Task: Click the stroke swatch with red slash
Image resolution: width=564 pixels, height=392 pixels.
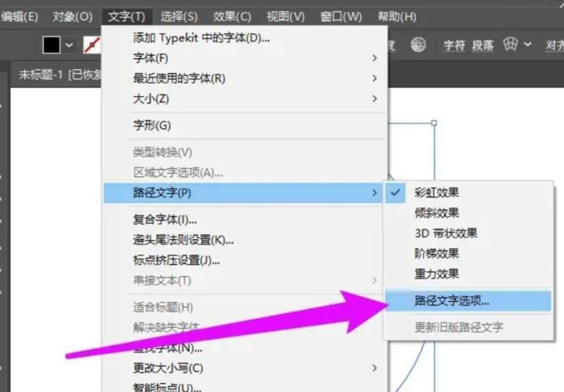Action: [x=92, y=45]
